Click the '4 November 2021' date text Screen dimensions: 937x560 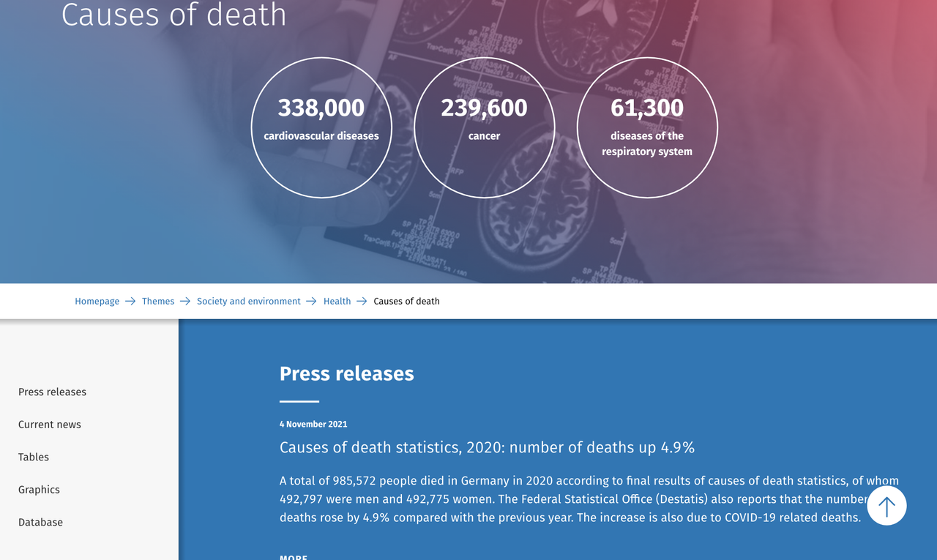click(313, 425)
